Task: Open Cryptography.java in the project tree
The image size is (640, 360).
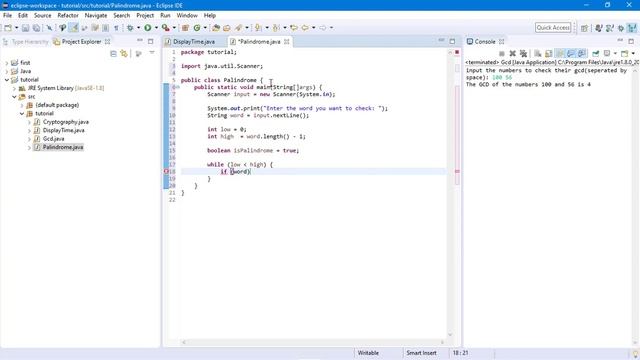Action: coord(65,122)
